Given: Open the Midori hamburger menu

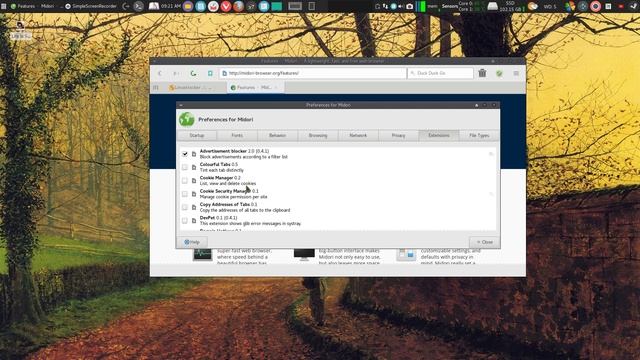Looking at the screenshot, I should tap(516, 73).
